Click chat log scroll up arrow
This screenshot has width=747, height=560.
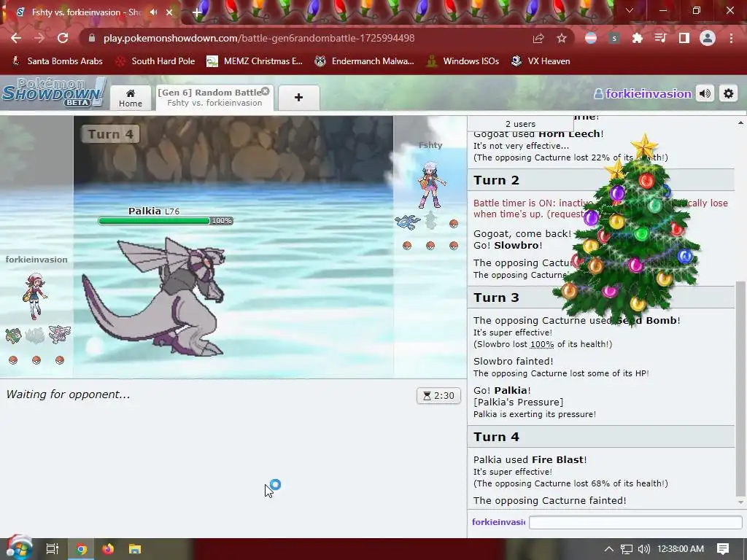click(x=740, y=122)
